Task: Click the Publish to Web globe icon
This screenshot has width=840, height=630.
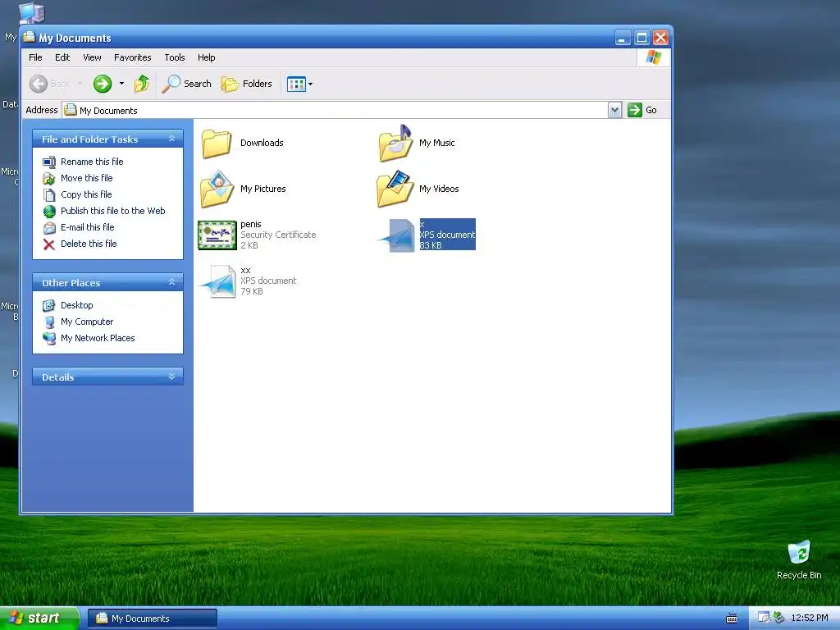Action: (x=49, y=211)
